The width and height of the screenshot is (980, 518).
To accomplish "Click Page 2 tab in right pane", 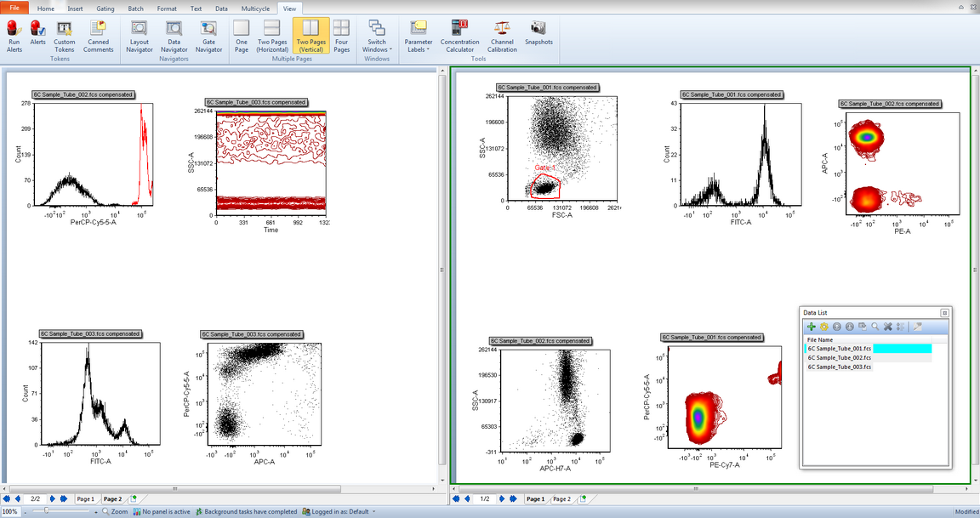I will [561, 499].
